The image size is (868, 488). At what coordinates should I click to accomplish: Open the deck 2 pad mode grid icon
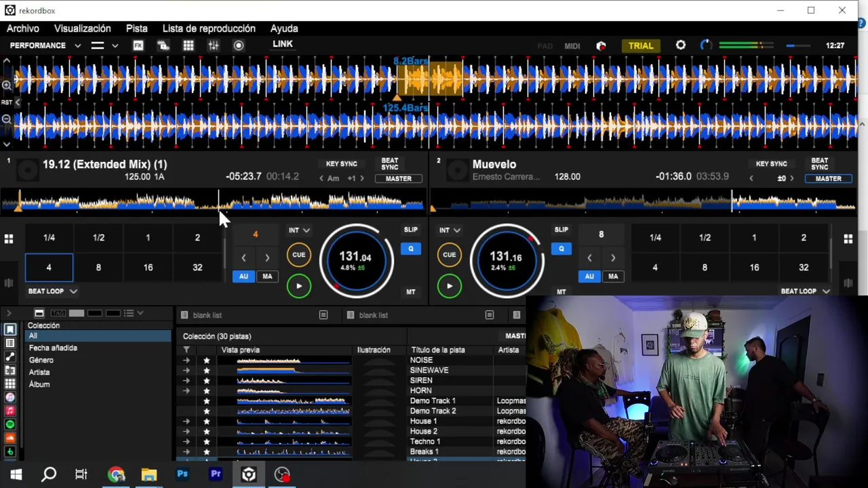[848, 239]
